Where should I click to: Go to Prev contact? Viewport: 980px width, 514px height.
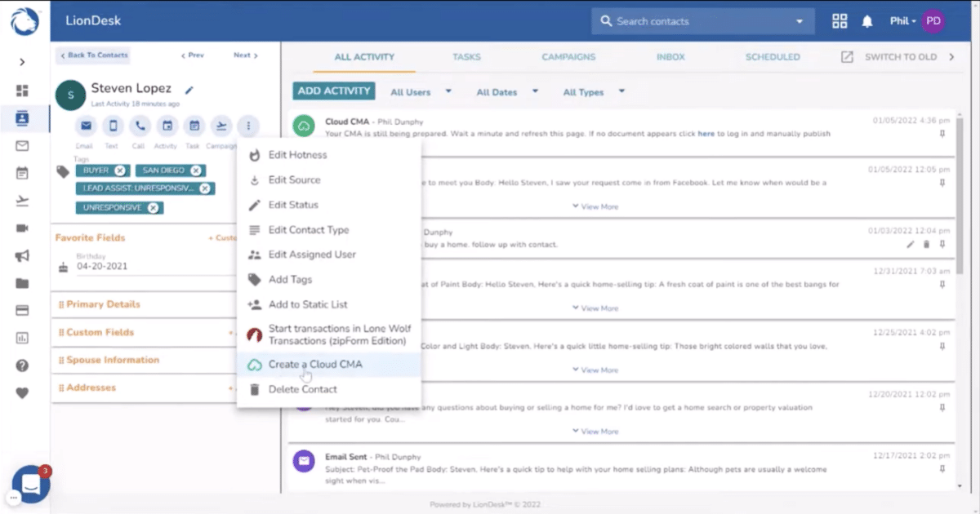[192, 55]
